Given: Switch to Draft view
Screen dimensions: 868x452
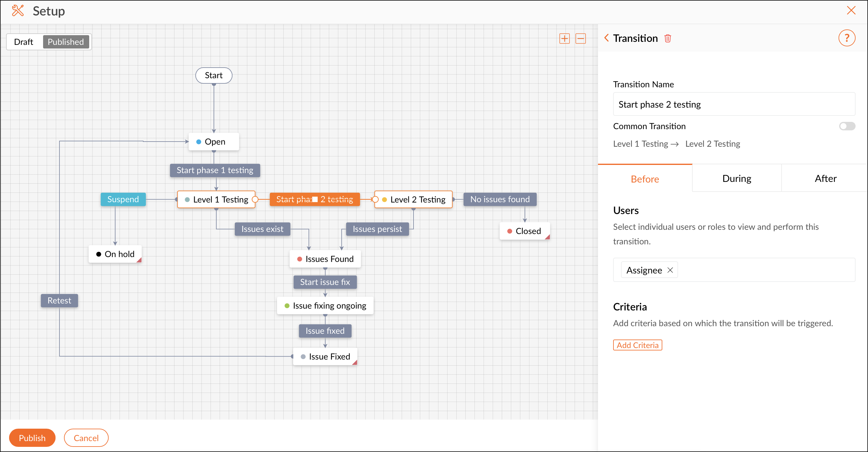Looking at the screenshot, I should 24,42.
